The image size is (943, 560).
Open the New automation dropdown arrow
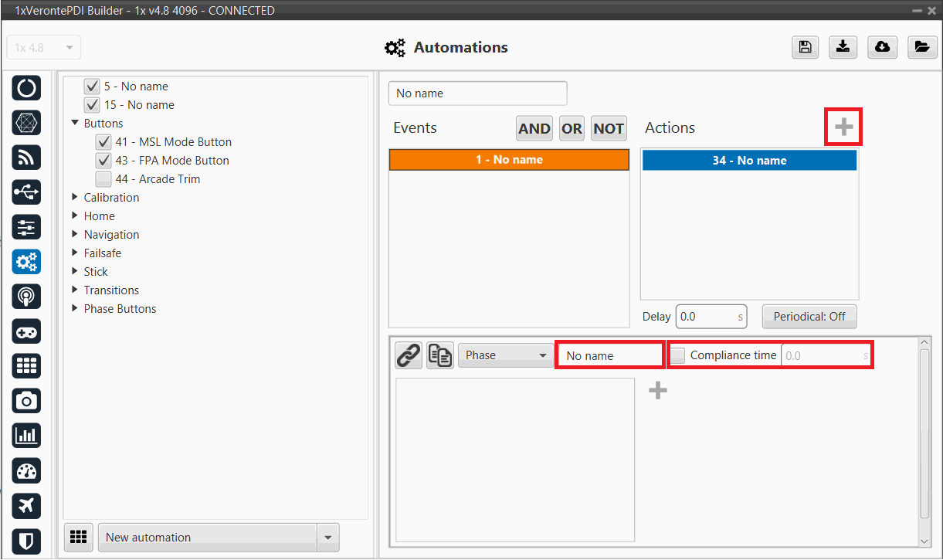pos(328,538)
